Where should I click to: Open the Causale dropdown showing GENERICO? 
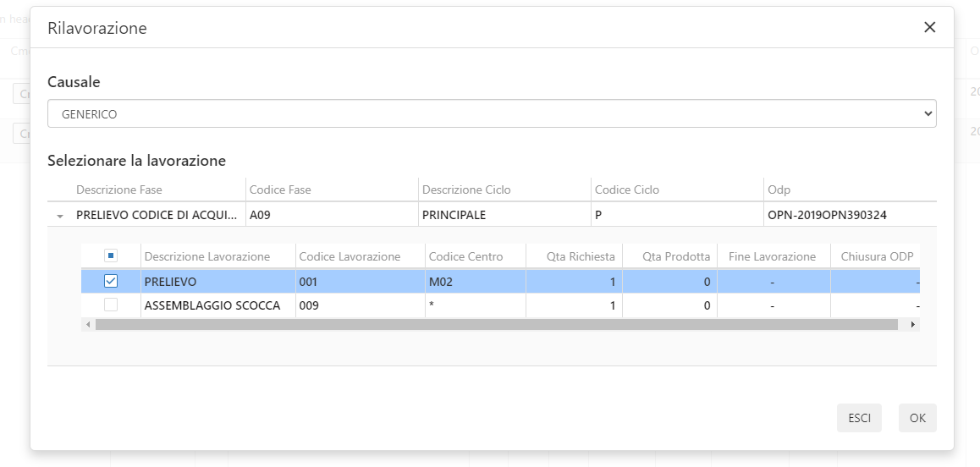491,113
